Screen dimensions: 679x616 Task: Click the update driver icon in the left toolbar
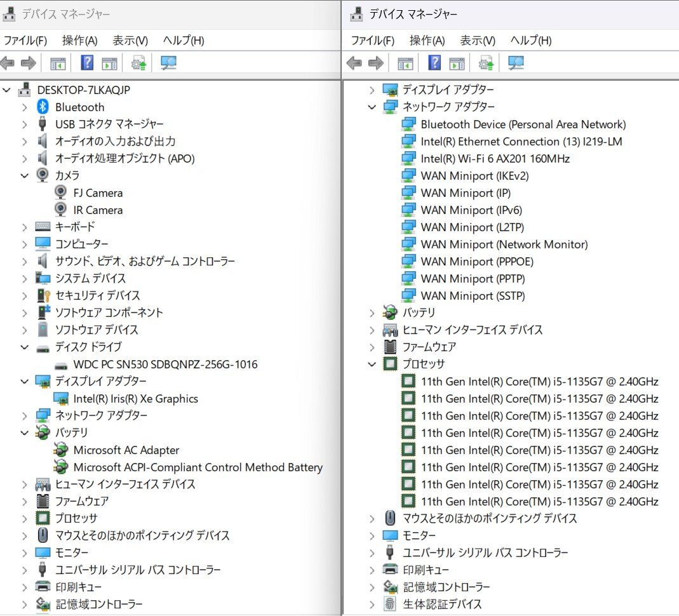138,63
